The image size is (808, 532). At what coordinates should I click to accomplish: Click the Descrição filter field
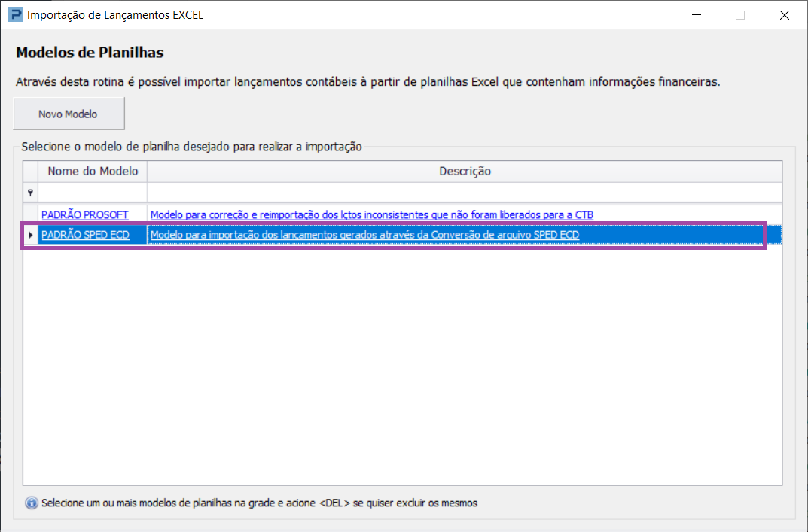[465, 193]
